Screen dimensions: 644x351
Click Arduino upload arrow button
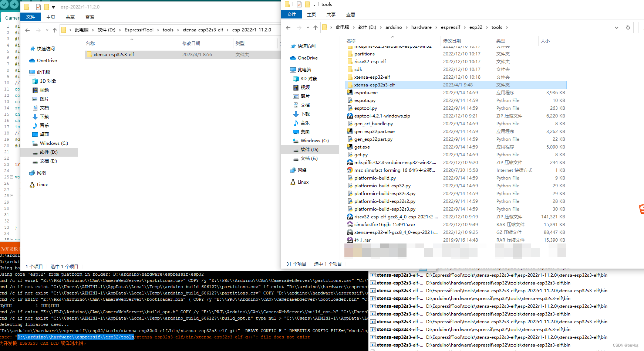coord(14,4)
